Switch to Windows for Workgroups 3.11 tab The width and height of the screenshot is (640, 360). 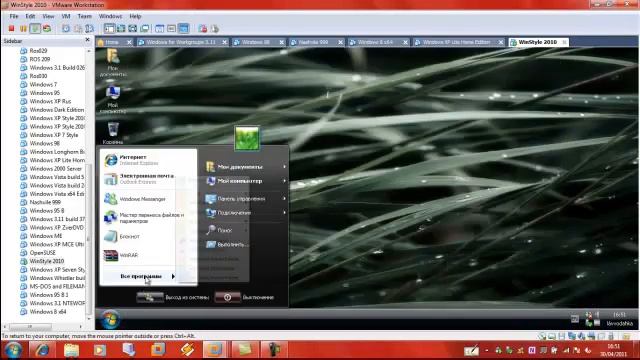[x=181, y=42]
